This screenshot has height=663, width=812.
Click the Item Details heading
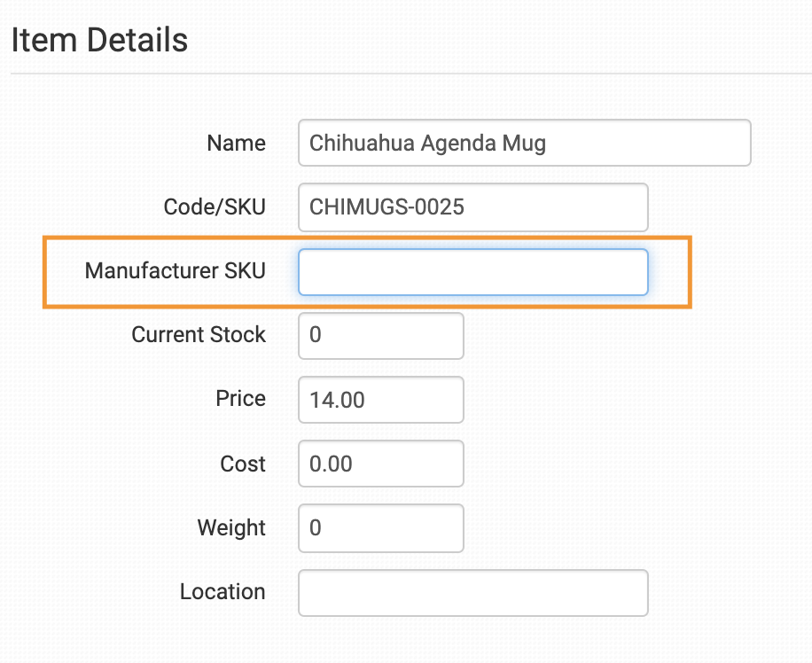point(99,41)
